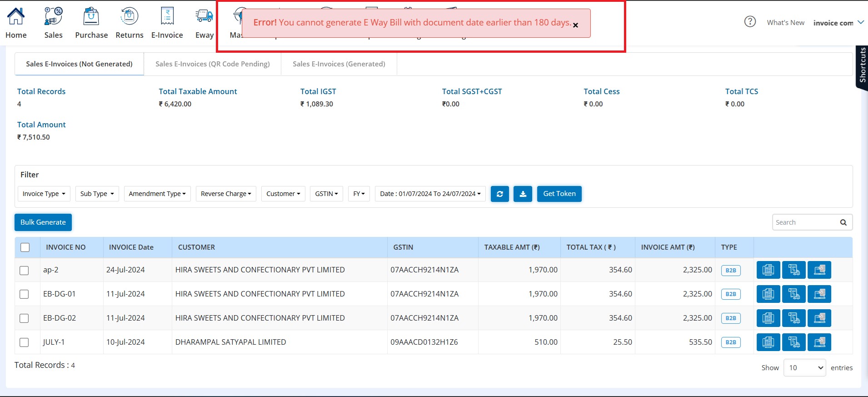Open the Amendment Type filter dropdown

pyautogui.click(x=157, y=194)
